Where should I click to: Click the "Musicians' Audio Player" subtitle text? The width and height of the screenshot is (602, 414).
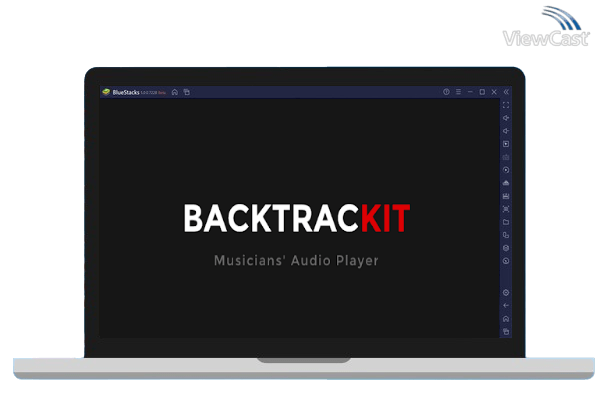coord(296,261)
